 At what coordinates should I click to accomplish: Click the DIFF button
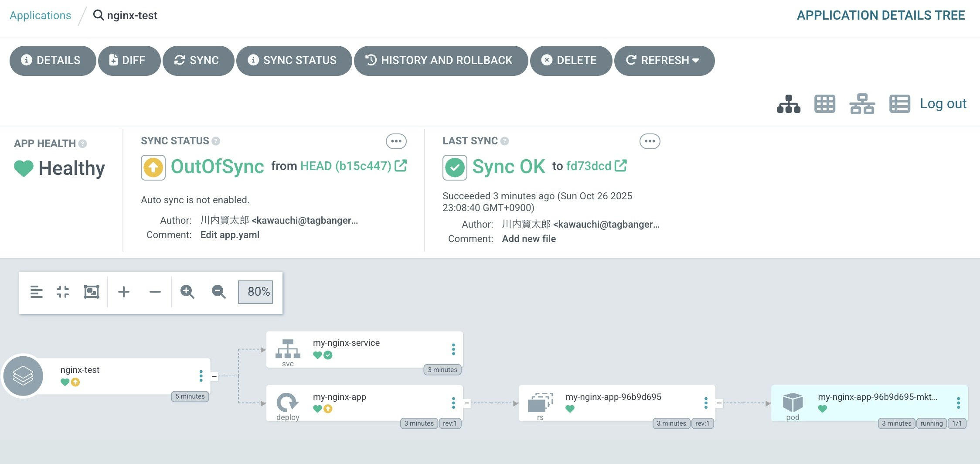click(129, 61)
